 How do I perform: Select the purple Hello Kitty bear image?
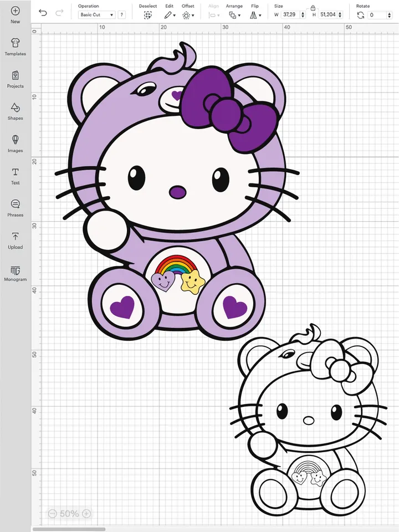(x=177, y=191)
